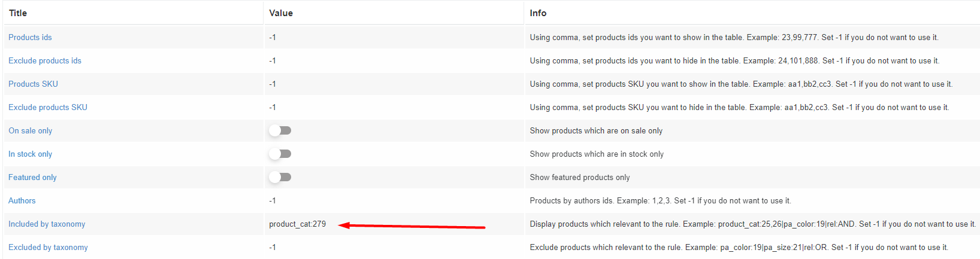980x259 pixels.
Task: Open the Included by taxonomy link
Action: (x=47, y=224)
